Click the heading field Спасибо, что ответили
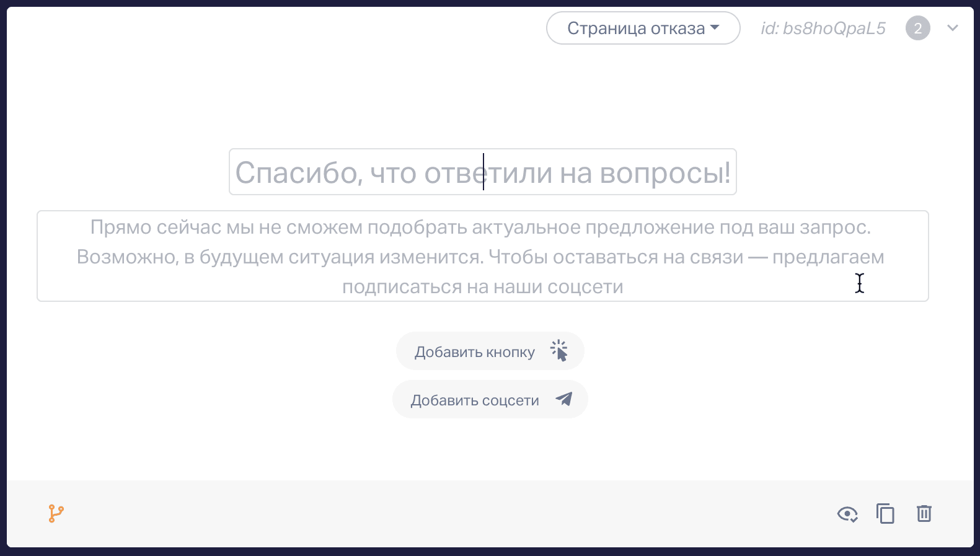The width and height of the screenshot is (980, 556). pos(482,172)
